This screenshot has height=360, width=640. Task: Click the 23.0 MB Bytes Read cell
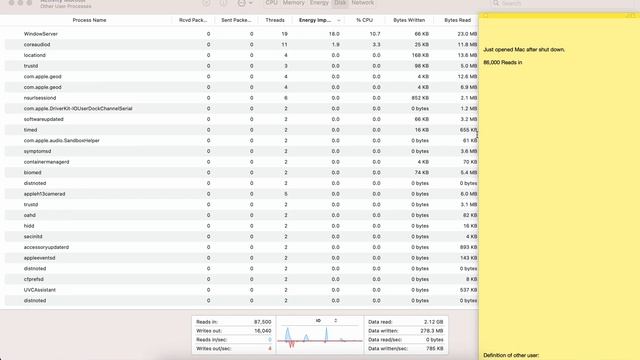point(467,34)
